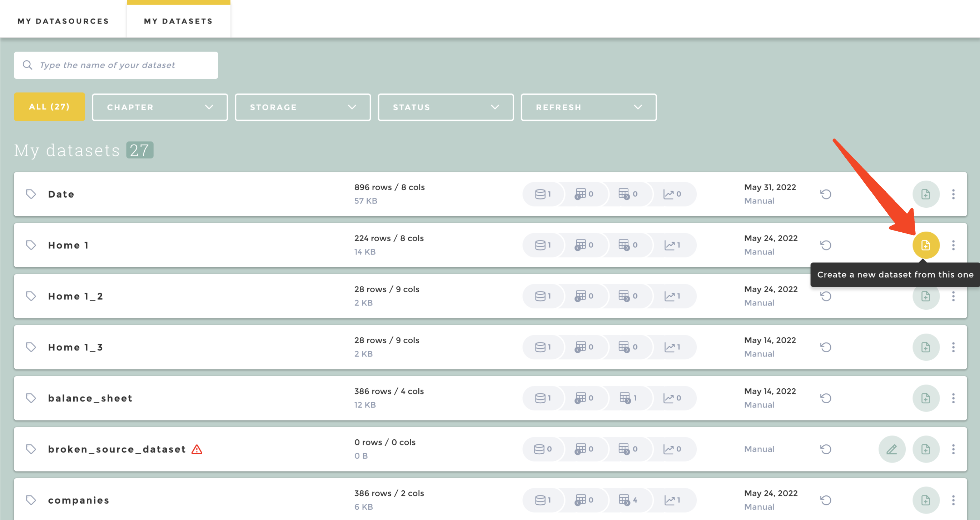Click the yellow create-dataset icon on Home 1

click(926, 245)
